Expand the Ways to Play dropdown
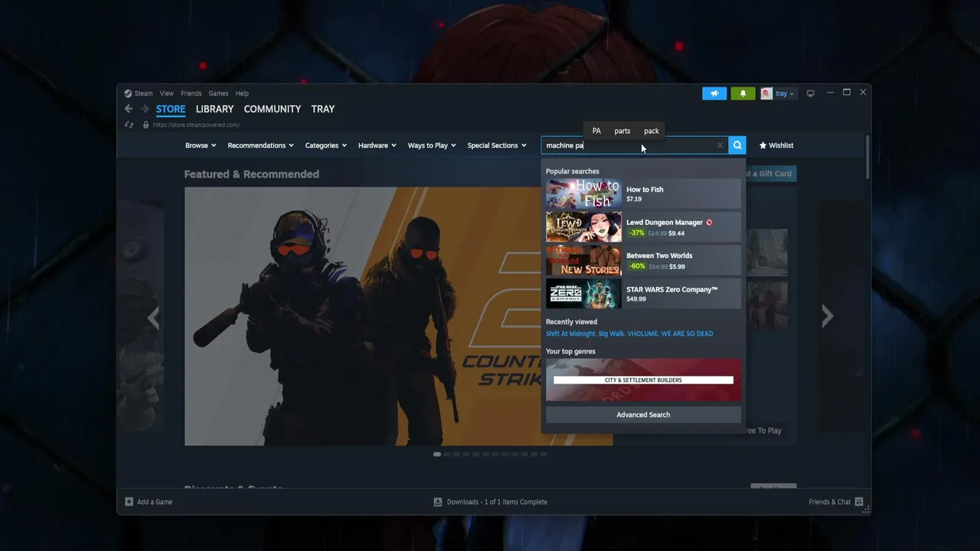Screen dimensions: 980x551 point(432,145)
